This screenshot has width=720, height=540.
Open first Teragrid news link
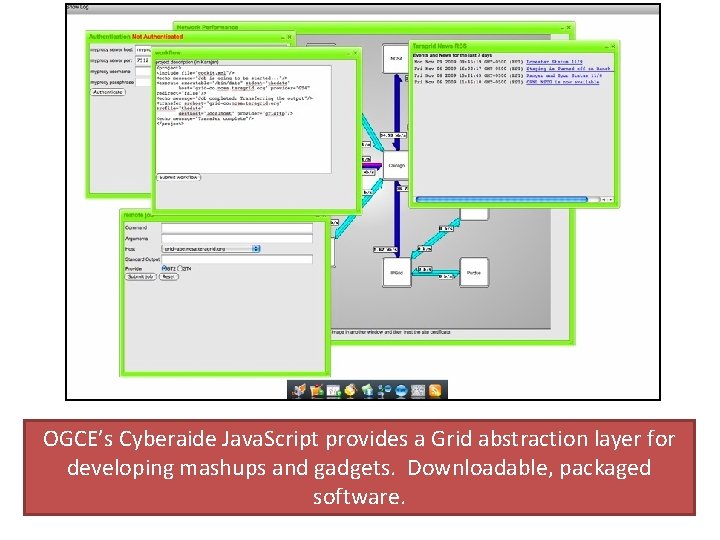(x=554, y=62)
